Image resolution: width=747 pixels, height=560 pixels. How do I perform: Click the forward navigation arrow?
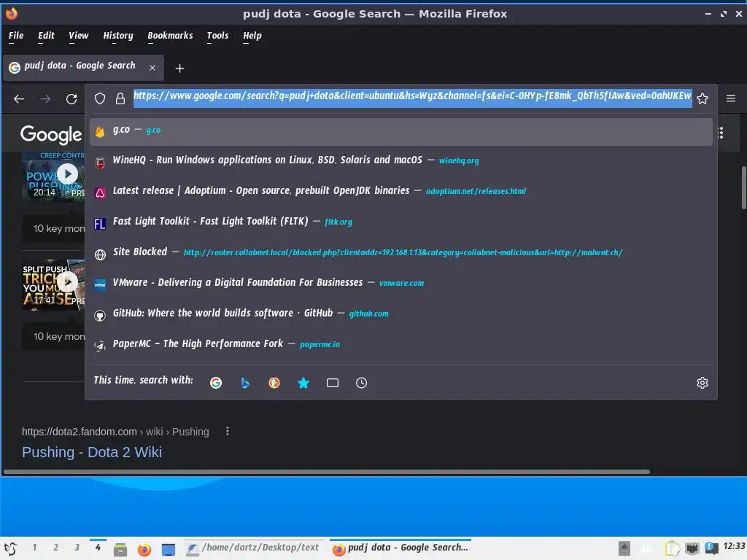coord(45,98)
